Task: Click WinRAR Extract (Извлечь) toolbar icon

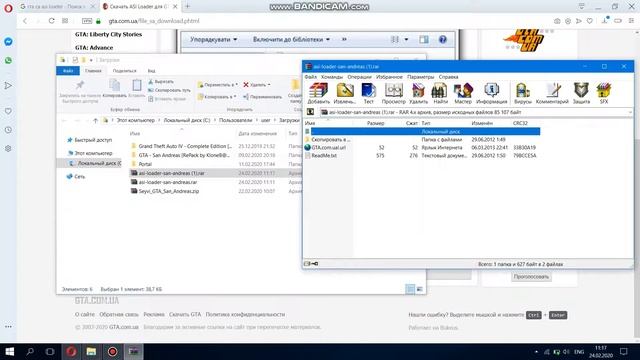Action: [x=344, y=93]
